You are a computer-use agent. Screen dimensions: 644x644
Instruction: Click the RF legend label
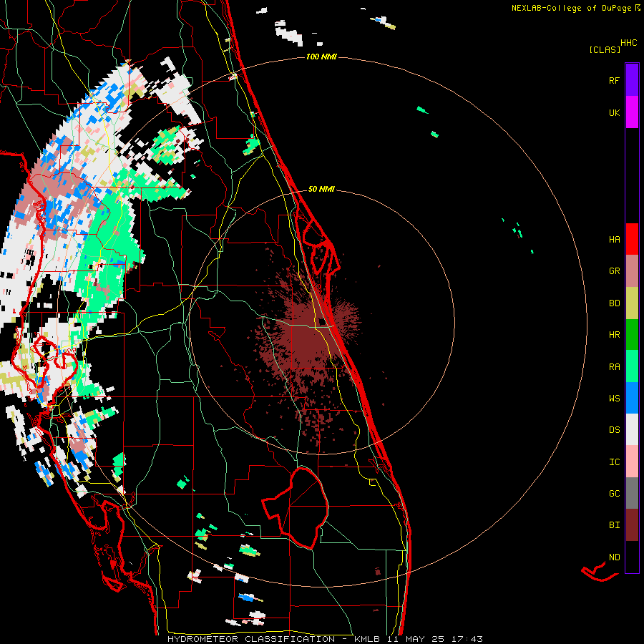pos(614,80)
